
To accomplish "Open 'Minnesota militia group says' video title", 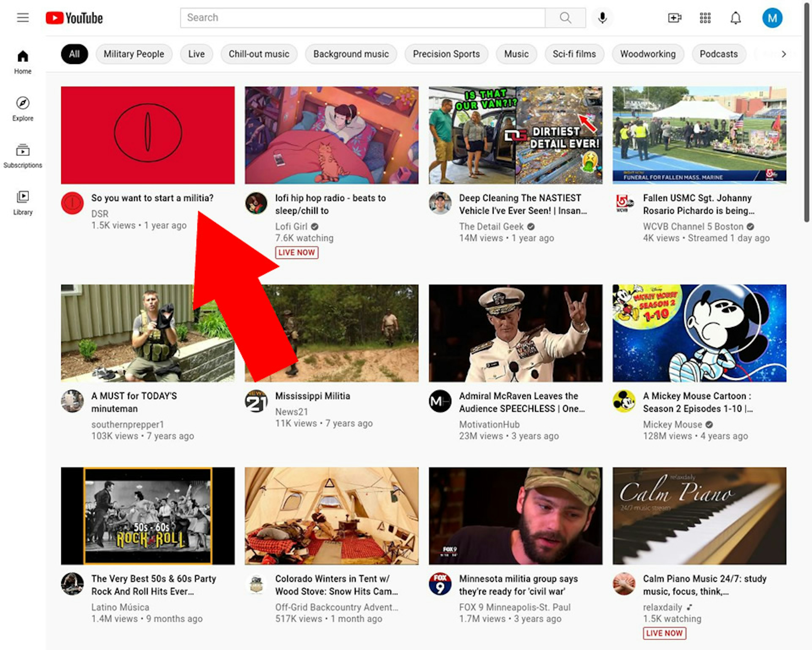I will [518, 585].
